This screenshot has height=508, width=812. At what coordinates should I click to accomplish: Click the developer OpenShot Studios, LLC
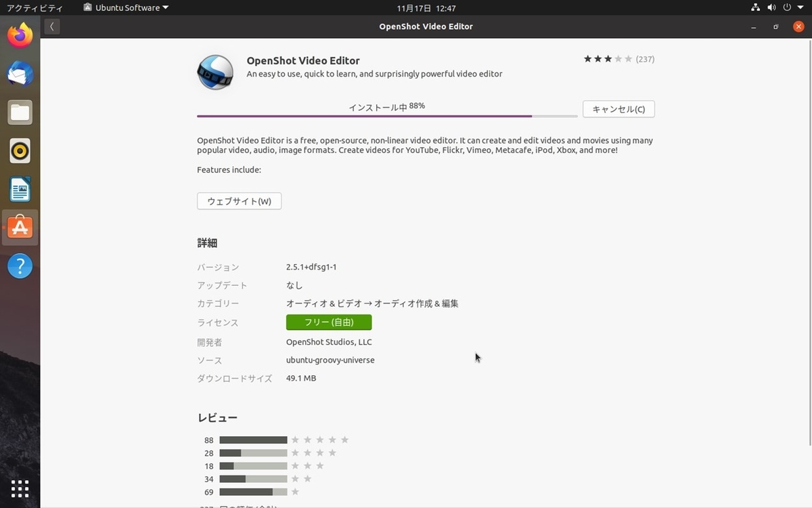coord(329,342)
